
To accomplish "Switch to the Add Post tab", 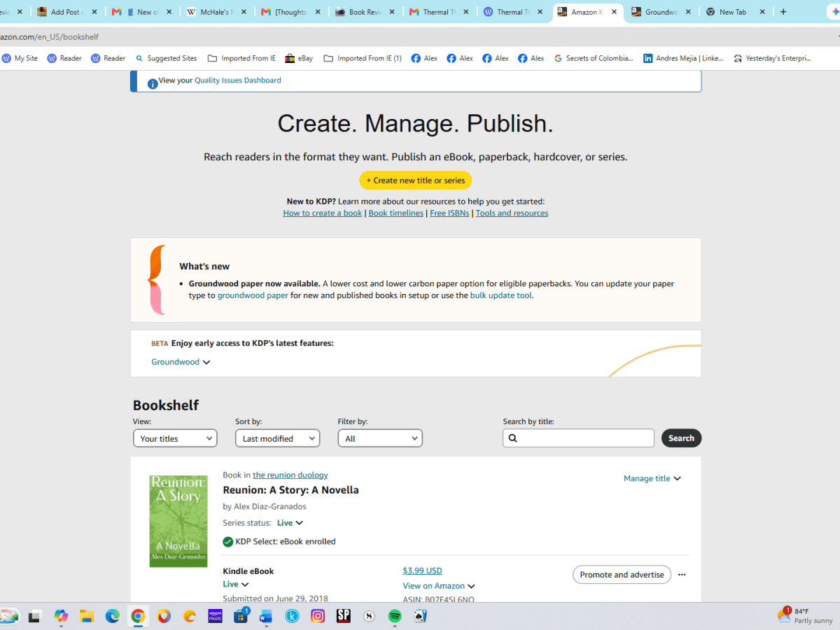I will (66, 12).
